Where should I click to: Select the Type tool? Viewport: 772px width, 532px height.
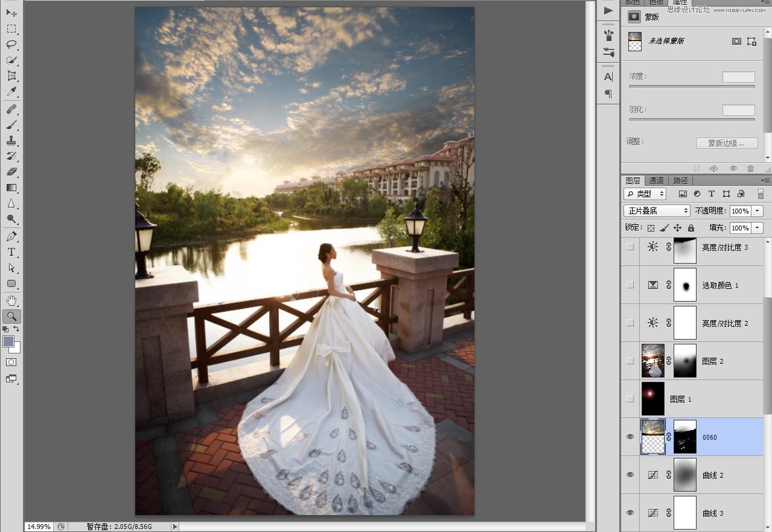(x=11, y=252)
